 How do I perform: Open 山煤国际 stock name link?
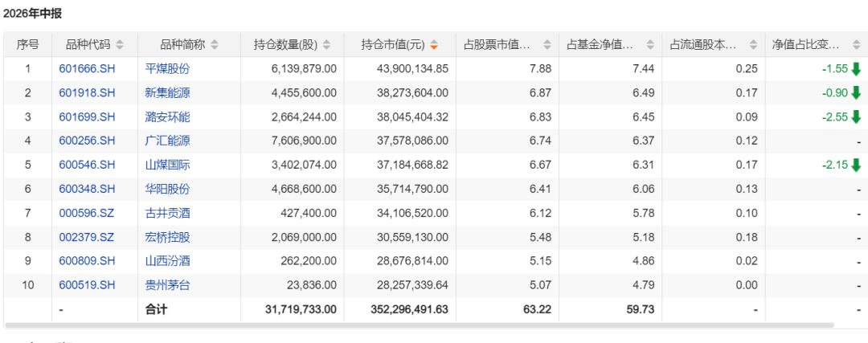tap(167, 165)
